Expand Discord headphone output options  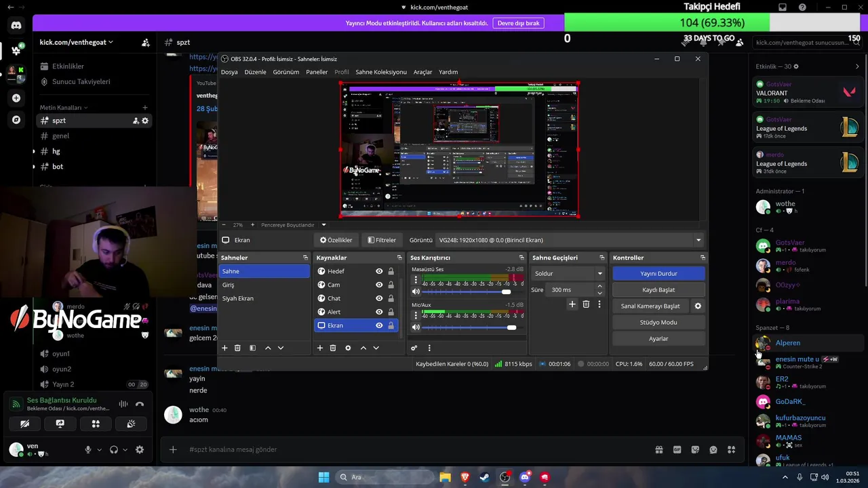point(125,449)
